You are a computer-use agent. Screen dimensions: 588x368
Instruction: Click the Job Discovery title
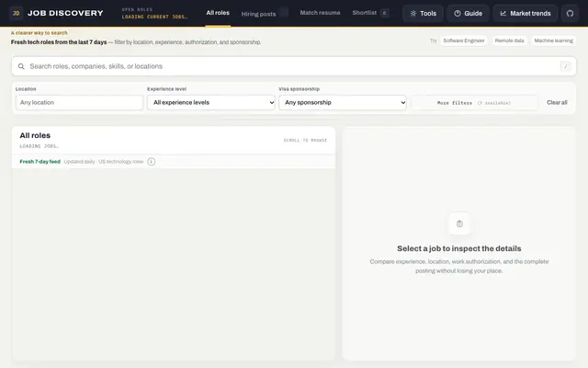click(x=65, y=13)
